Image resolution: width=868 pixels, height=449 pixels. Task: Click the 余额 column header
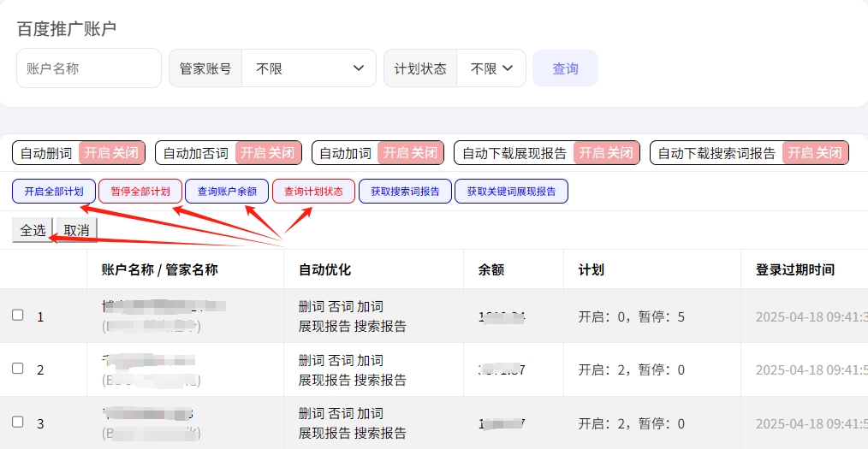click(491, 269)
